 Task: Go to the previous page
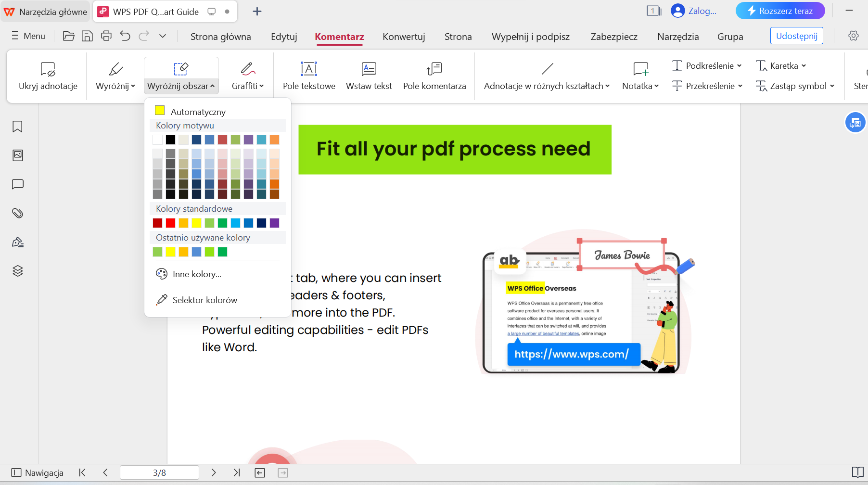click(105, 473)
